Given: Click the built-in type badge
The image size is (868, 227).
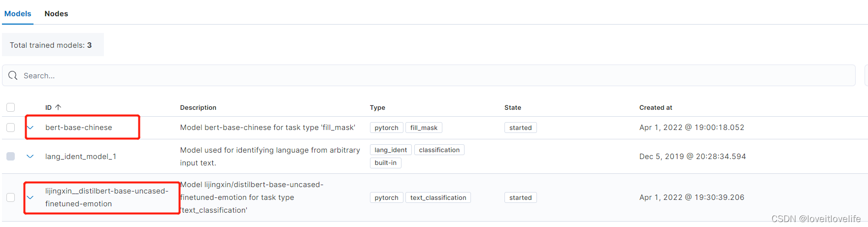Looking at the screenshot, I should coord(385,163).
